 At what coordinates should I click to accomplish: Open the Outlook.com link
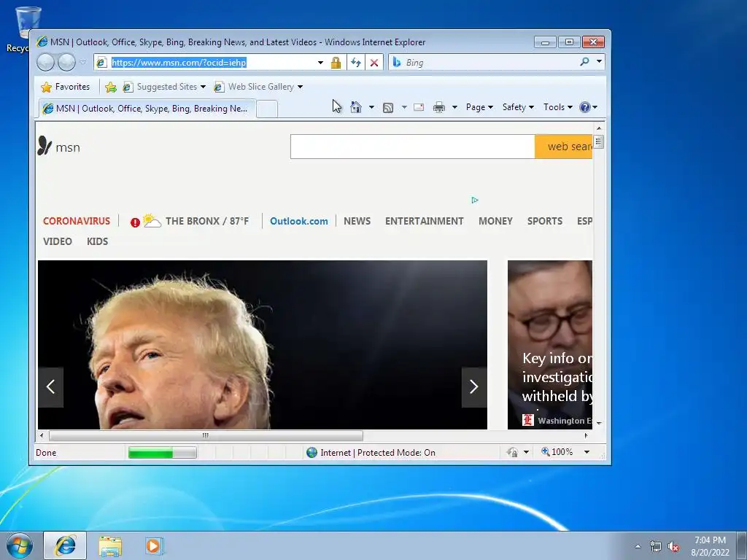tap(298, 221)
